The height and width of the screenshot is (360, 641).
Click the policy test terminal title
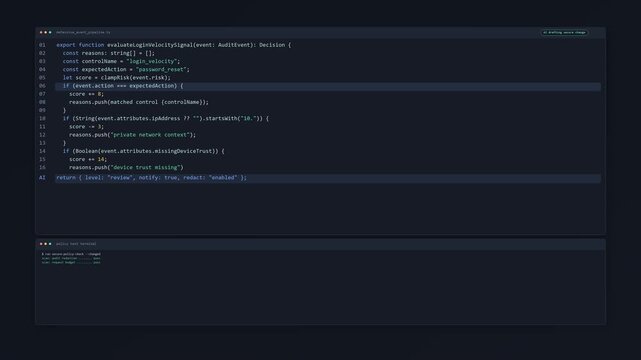[76, 244]
